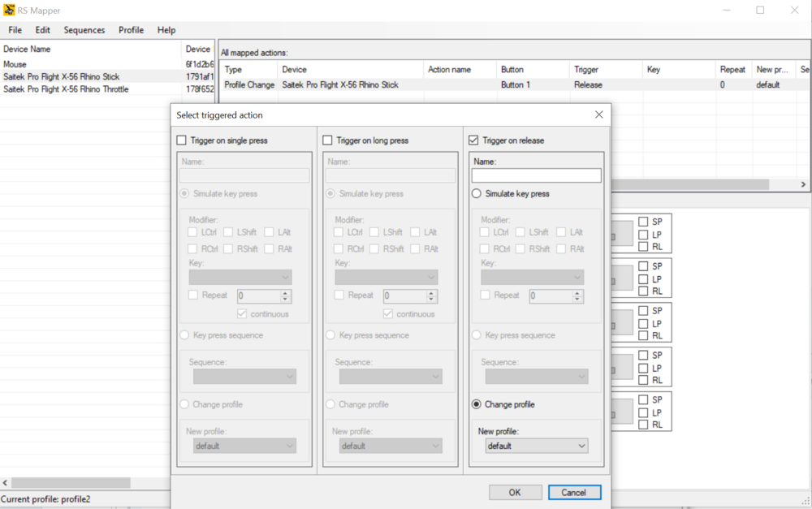Click the mapped actions horizontal scrollbar thumb
This screenshot has width=812, height=509.
(x=689, y=184)
